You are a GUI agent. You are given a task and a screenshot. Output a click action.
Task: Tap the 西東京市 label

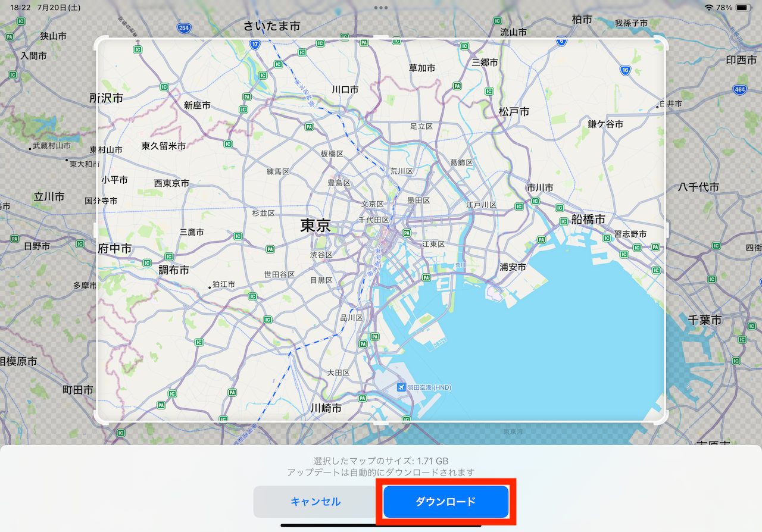171,183
